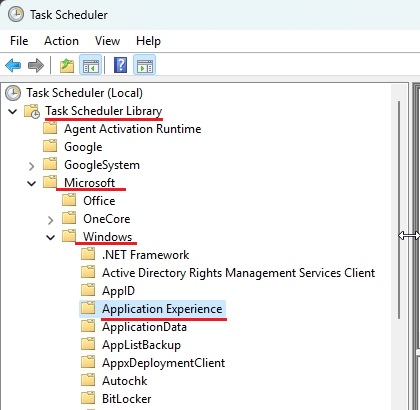Click the folder icon beside BitLocker
Viewport: 420px width, 410px height.
pos(88,398)
